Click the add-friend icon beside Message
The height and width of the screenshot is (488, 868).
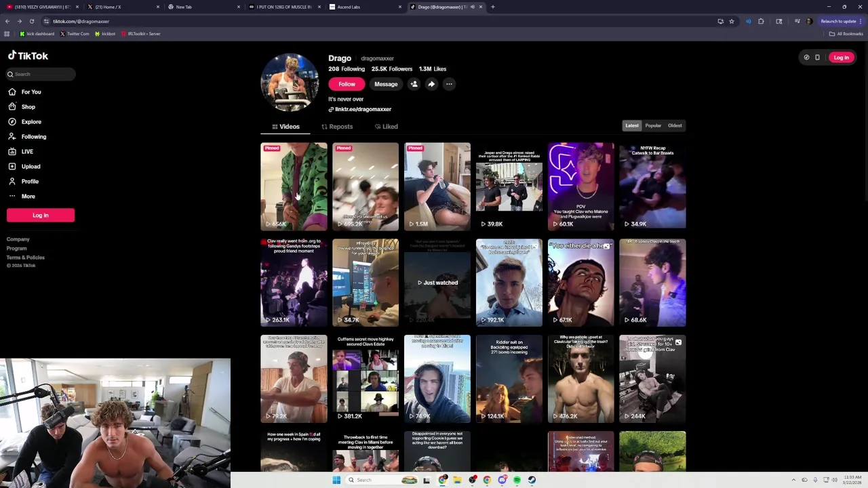[x=414, y=84]
